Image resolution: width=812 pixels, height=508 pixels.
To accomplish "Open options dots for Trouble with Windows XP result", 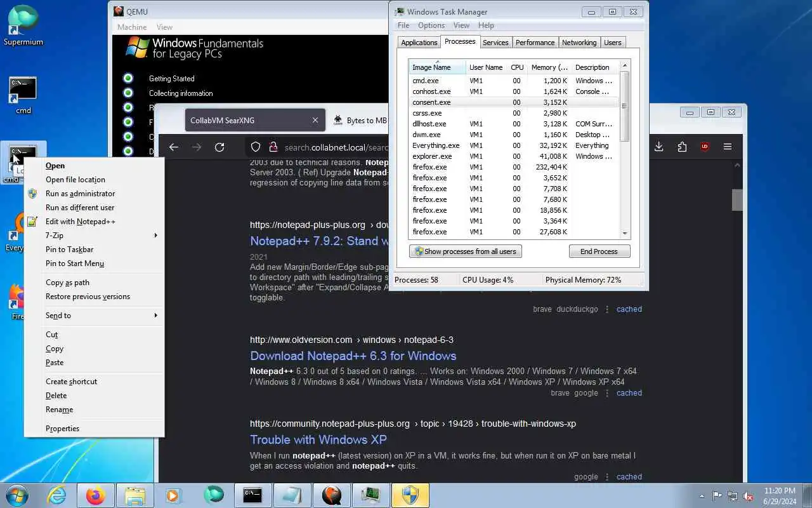I will tap(607, 477).
